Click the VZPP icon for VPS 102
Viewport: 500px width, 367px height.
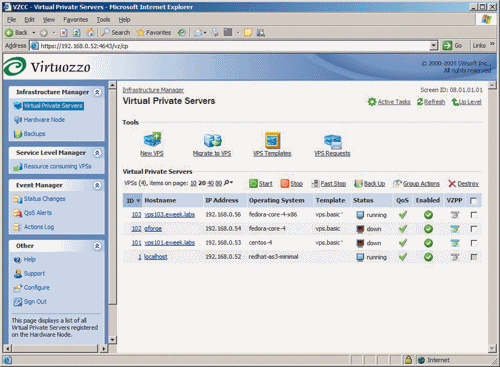click(x=455, y=229)
